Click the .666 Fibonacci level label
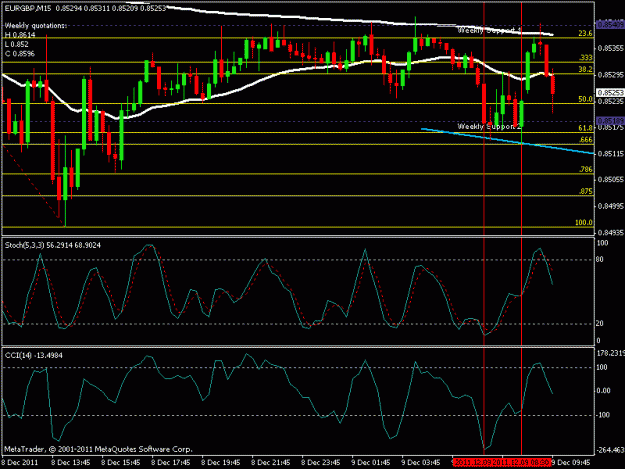Image resolution: width=625 pixels, height=469 pixels. coord(586,140)
